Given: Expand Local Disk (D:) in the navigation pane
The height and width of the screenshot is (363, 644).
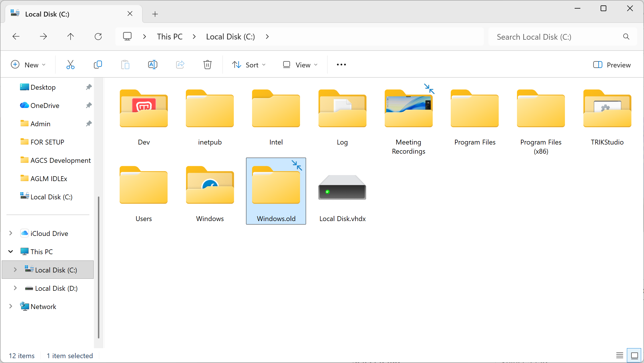Looking at the screenshot, I should [15, 288].
